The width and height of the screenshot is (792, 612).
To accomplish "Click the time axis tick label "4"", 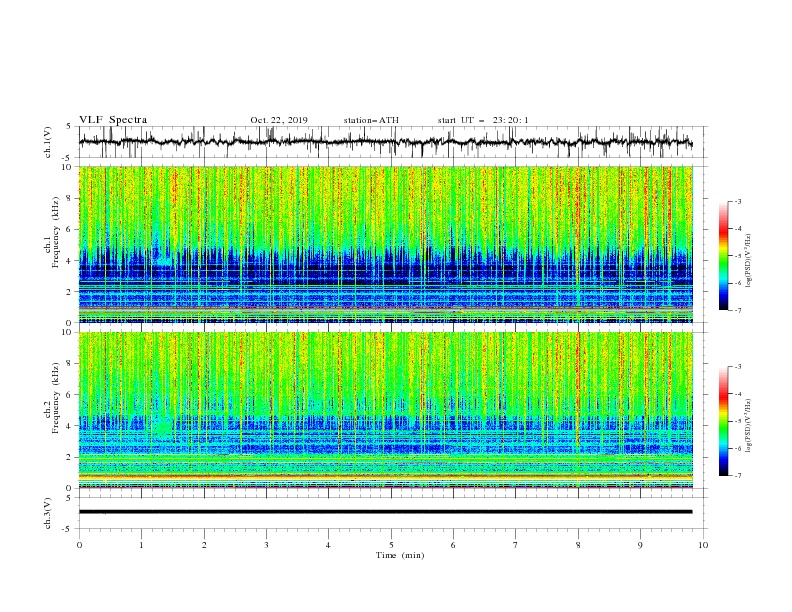I will pyautogui.click(x=328, y=545).
